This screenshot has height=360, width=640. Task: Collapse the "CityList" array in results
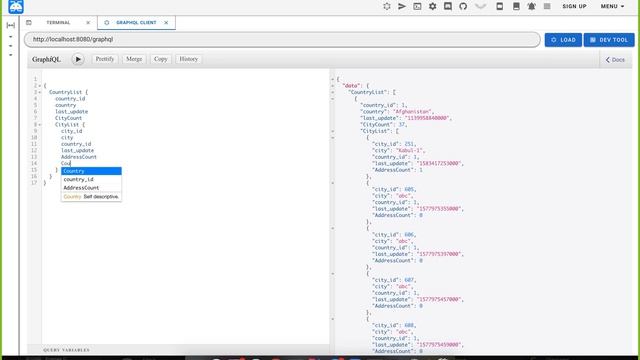(332, 131)
